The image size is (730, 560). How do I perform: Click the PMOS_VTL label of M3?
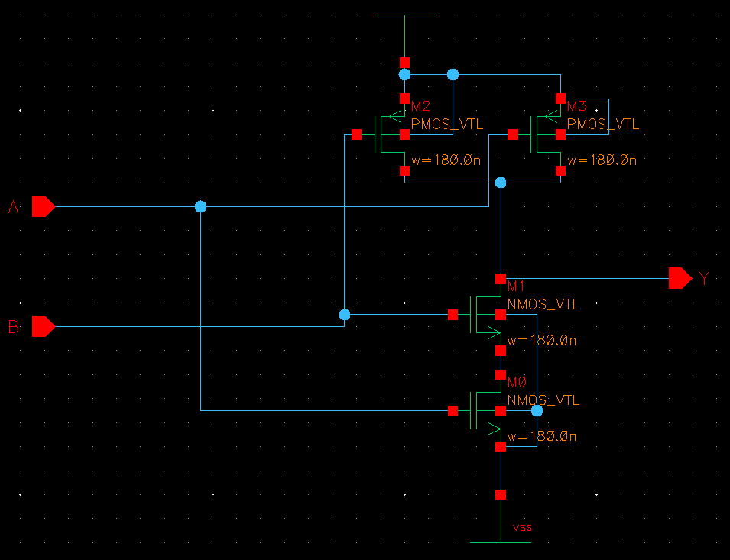tap(603, 125)
